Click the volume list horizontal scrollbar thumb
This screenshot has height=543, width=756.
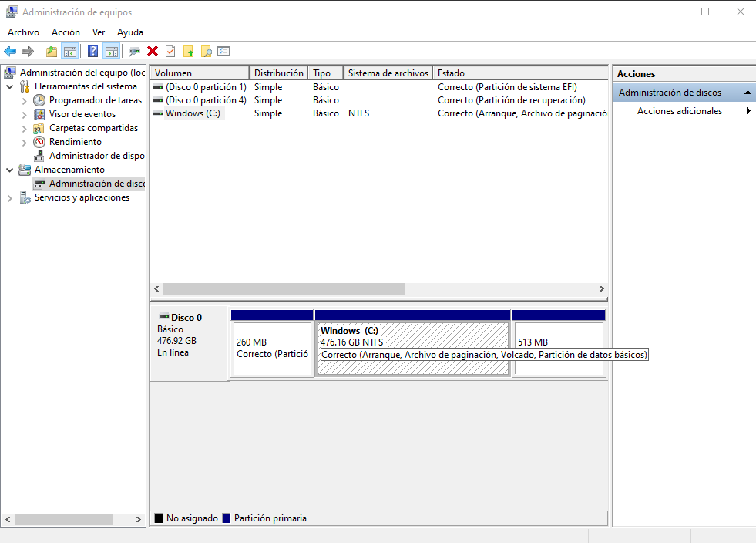(284, 288)
